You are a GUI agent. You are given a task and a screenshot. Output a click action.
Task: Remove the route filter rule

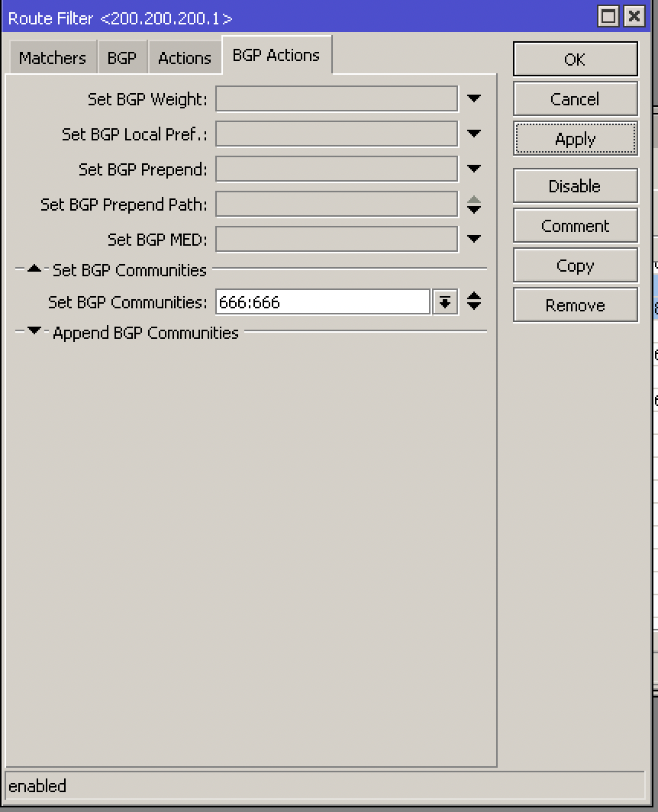575,305
